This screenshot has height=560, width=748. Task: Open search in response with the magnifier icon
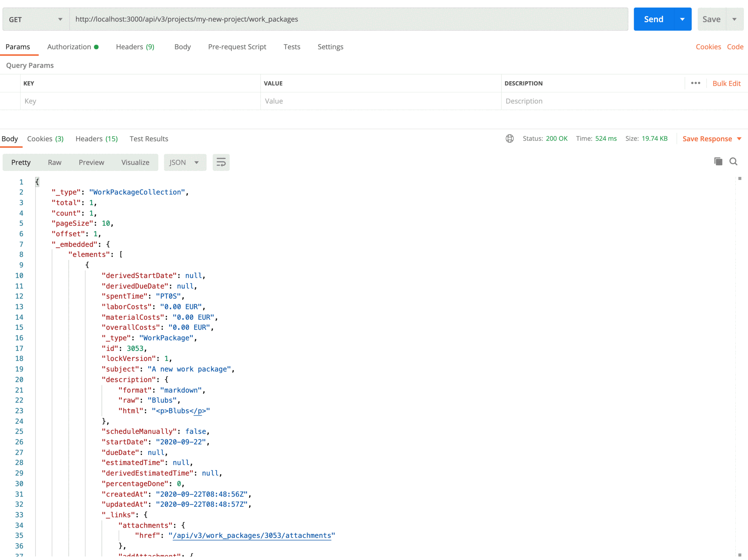click(733, 161)
